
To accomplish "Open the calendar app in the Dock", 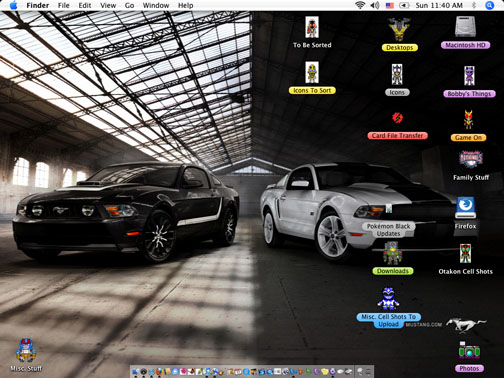I will coord(238,371).
